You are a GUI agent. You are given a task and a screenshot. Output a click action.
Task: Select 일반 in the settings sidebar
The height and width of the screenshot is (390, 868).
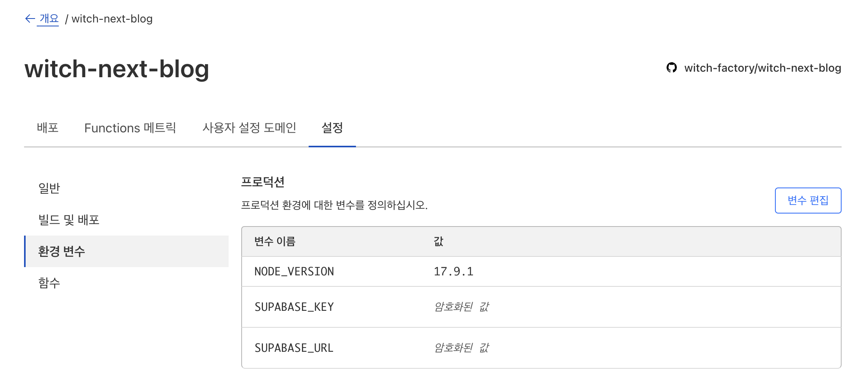coord(49,188)
